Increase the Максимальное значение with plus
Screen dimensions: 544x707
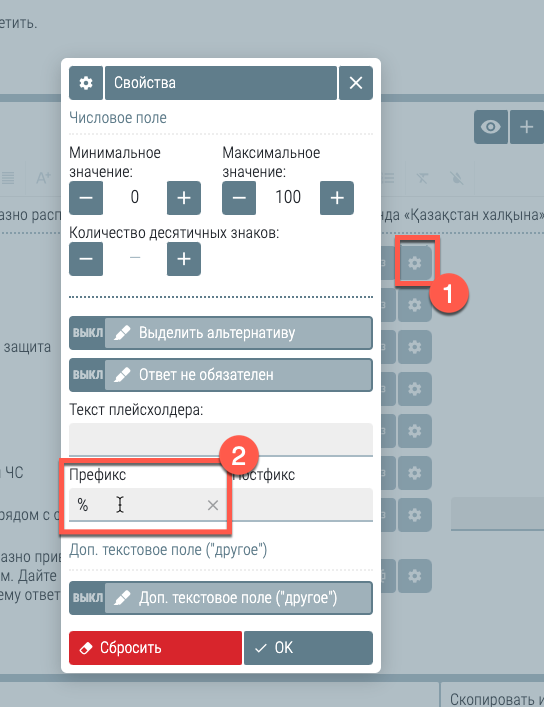coord(337,198)
